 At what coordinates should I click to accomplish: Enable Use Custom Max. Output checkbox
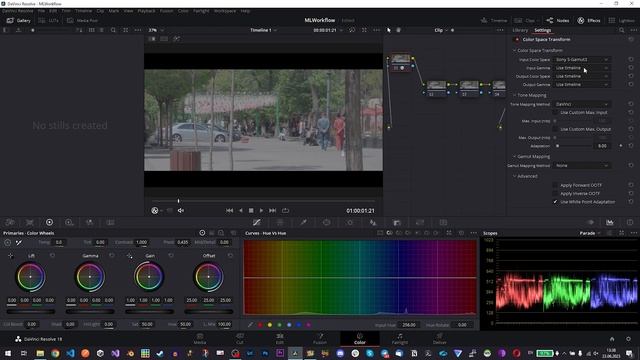[555, 129]
